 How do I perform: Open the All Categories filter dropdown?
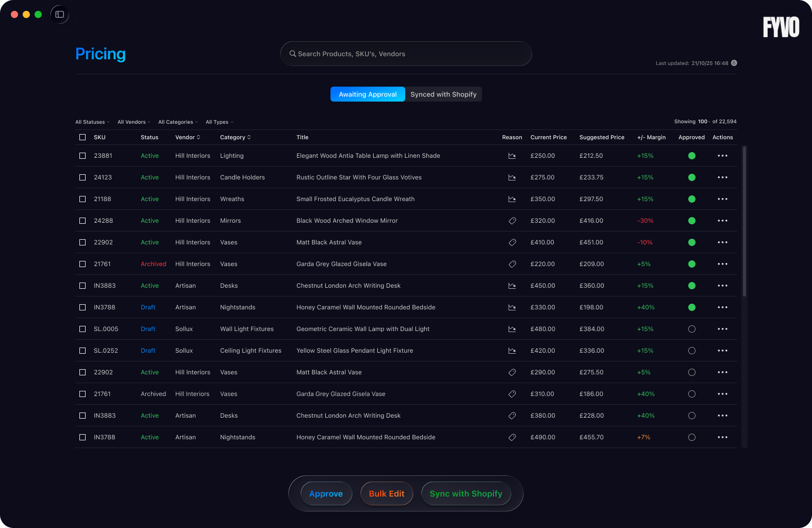178,122
